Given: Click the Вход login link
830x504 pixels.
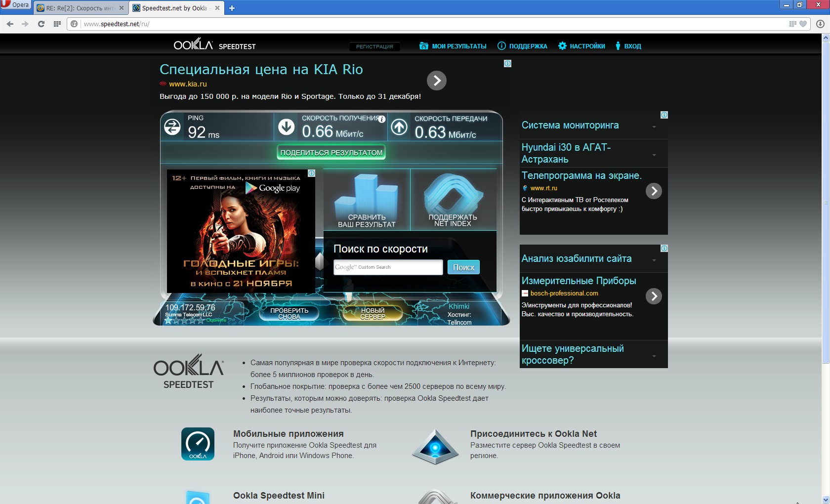Looking at the screenshot, I should pyautogui.click(x=628, y=46).
